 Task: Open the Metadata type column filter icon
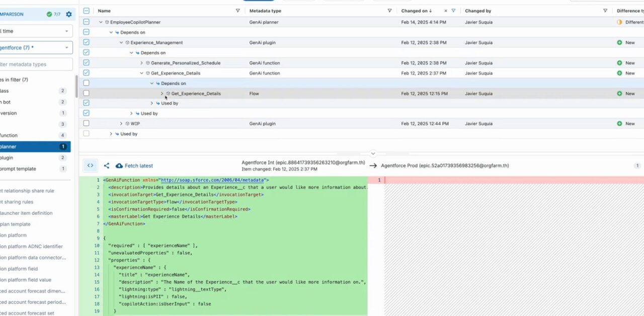click(389, 11)
